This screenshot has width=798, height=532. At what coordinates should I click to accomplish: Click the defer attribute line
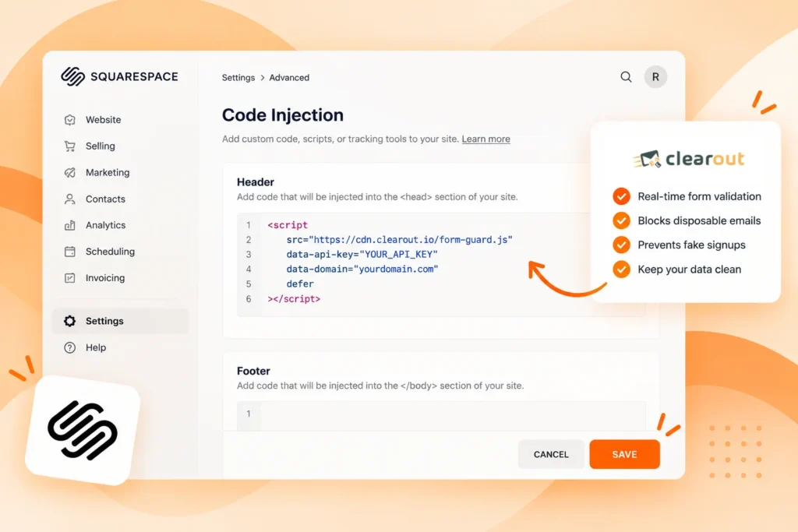pyautogui.click(x=300, y=284)
